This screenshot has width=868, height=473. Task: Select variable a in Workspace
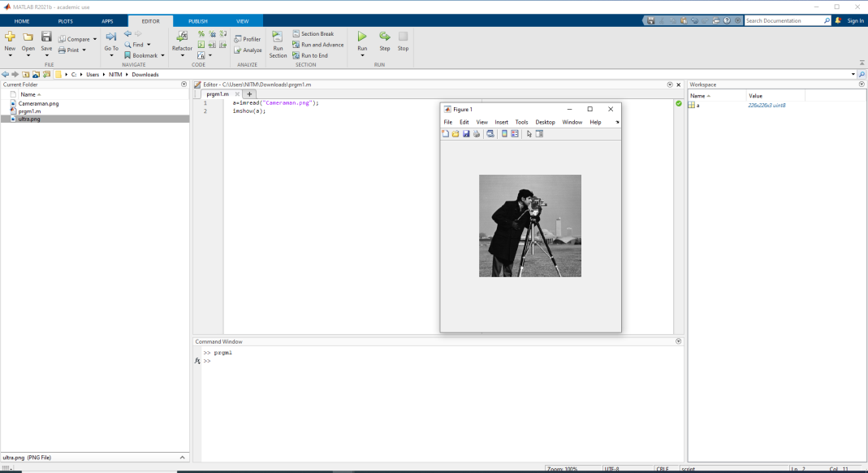[x=697, y=105]
